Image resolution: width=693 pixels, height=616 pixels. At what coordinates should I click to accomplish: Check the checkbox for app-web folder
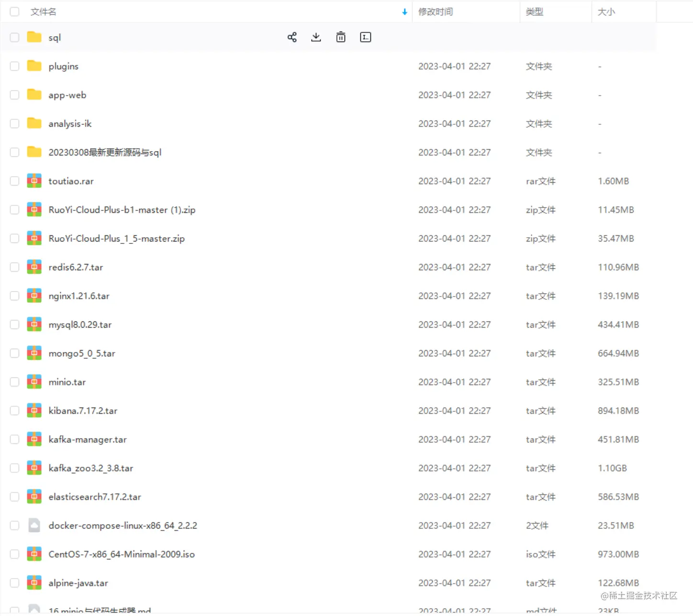14,95
